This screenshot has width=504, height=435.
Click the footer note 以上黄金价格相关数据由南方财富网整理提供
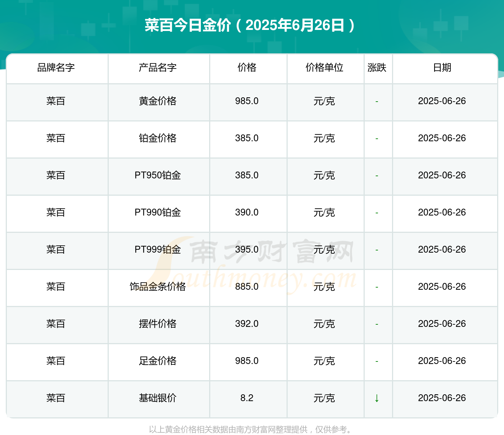click(228, 429)
